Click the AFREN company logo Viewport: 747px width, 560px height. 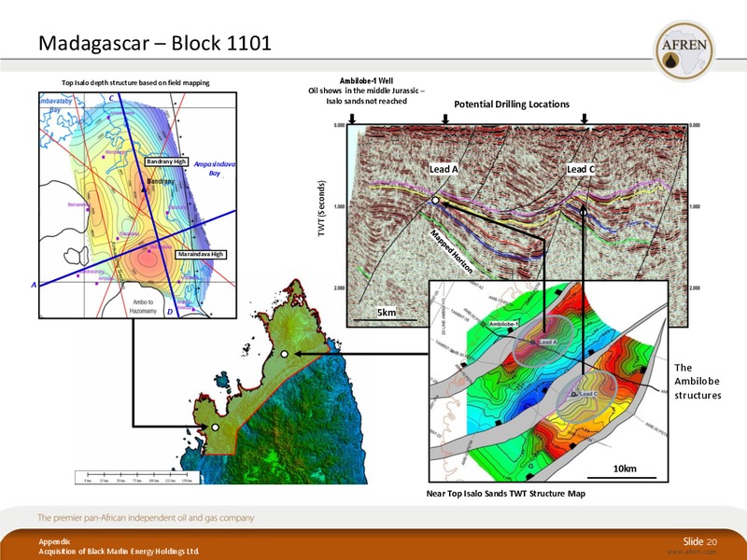(684, 51)
